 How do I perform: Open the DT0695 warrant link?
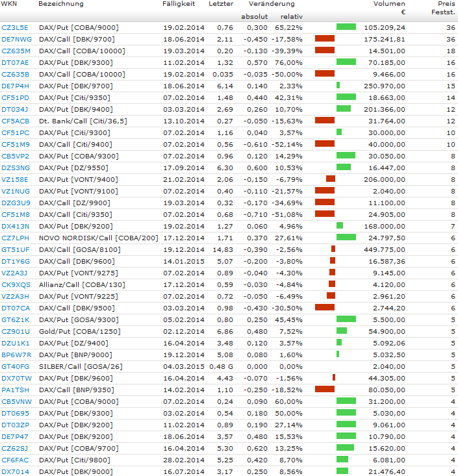pos(16,414)
